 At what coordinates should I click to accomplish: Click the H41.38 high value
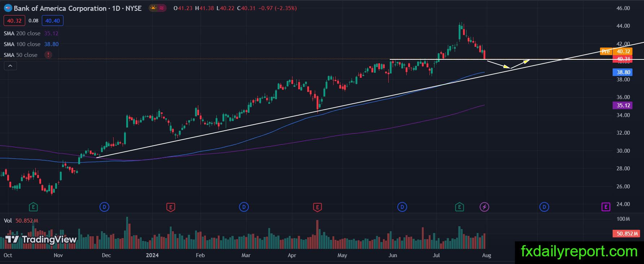[x=204, y=8]
